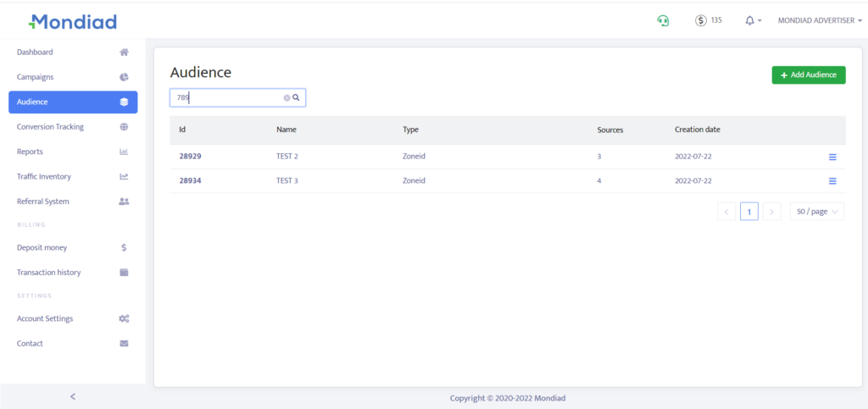Click the live support headset icon
Image resolution: width=868 pixels, height=409 pixels.
663,20
